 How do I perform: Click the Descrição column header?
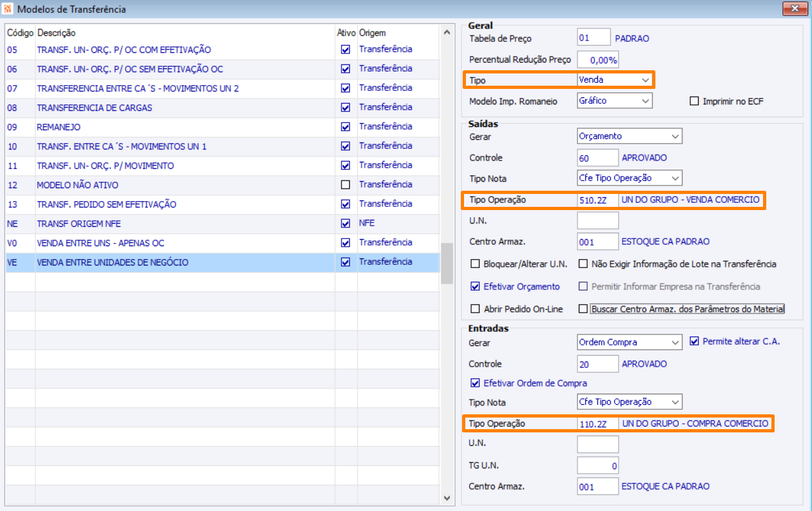pyautogui.click(x=185, y=33)
